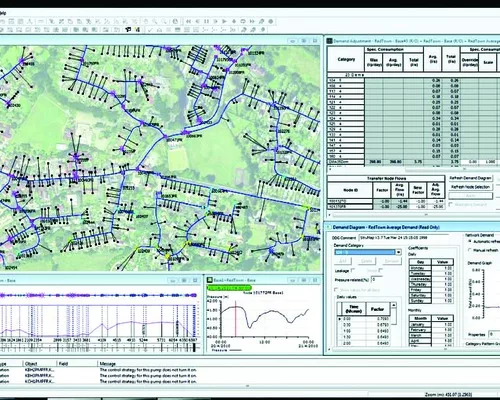Screen dimensions: 500x400
Task: Toggle the Leakage checkbox
Action: coord(353,270)
